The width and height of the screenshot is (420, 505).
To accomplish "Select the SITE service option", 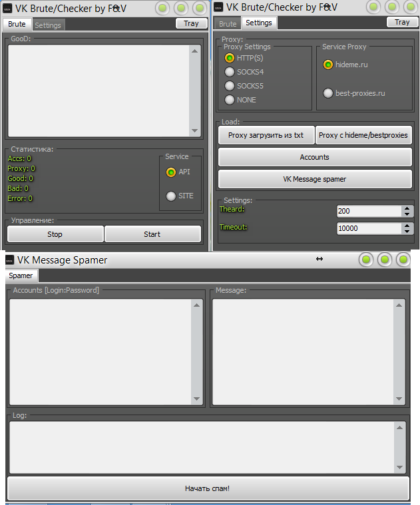I will [x=171, y=196].
